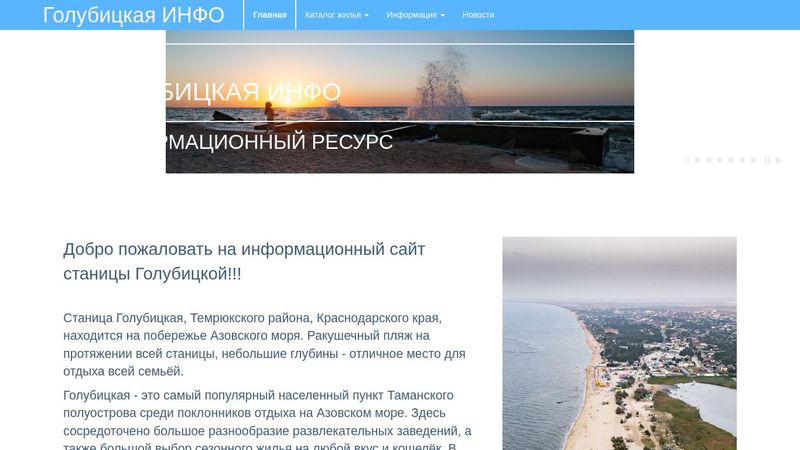
Task: Select the fifth slideshow indicator dot
Action: pyautogui.click(x=731, y=160)
